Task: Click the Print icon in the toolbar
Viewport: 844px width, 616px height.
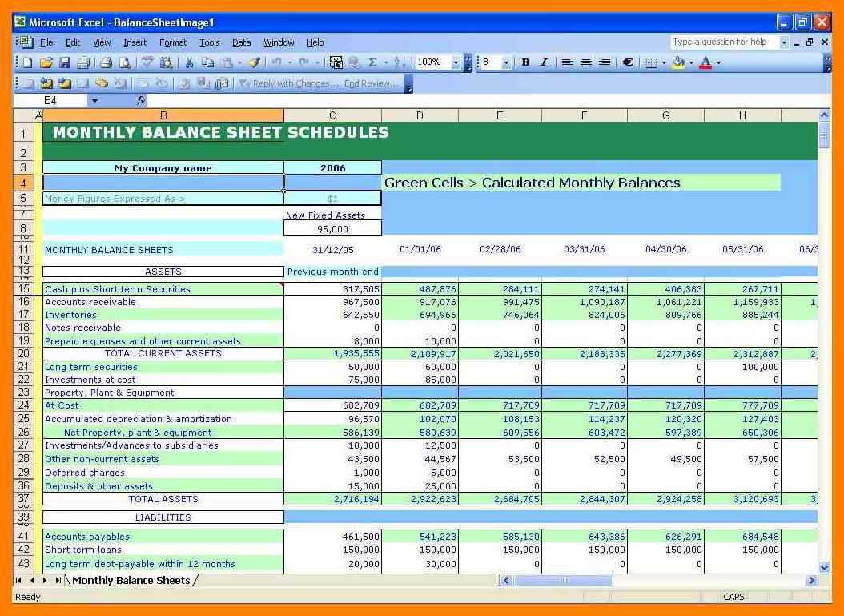Action: pyautogui.click(x=106, y=62)
